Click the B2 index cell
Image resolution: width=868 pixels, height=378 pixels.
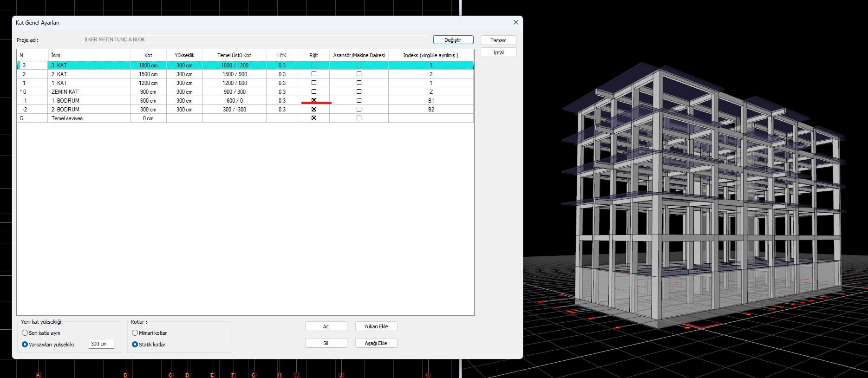click(431, 110)
